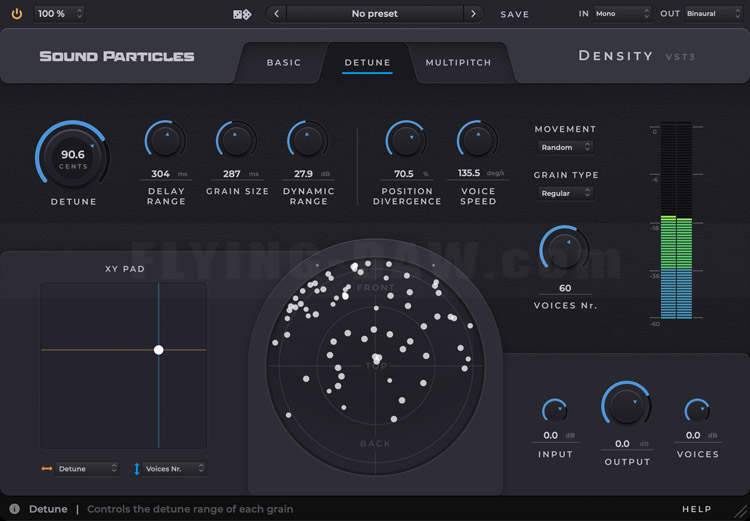
Task: Open the OUT Binaural format dropdown
Action: pos(713,14)
